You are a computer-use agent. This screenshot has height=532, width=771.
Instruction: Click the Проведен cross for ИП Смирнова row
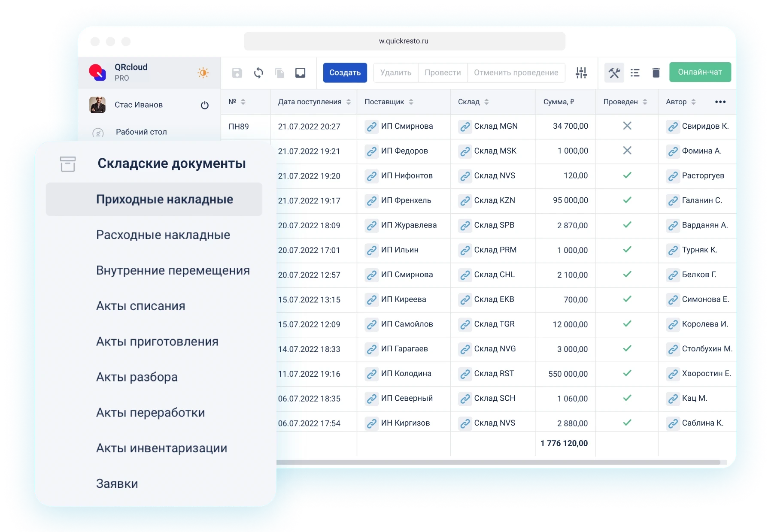pos(627,126)
